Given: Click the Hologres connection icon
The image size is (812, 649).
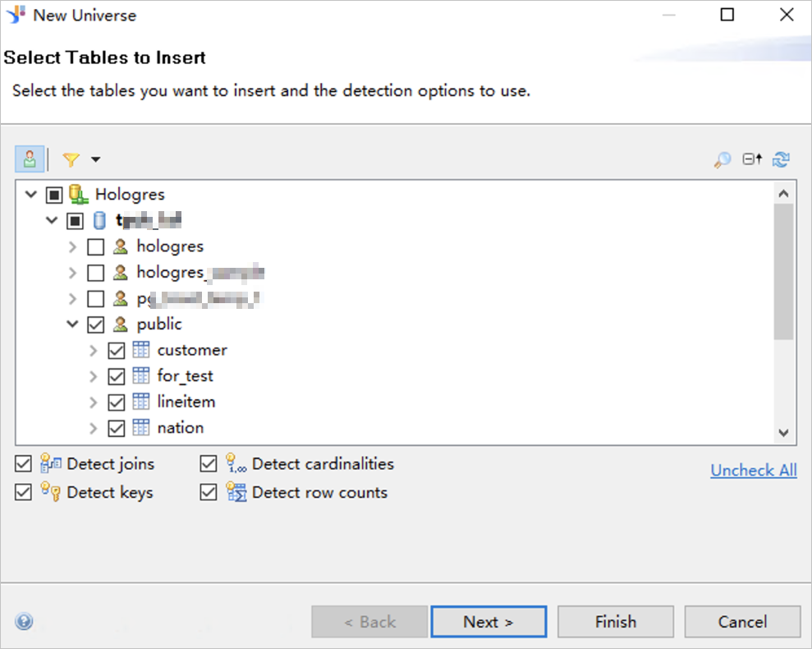Looking at the screenshot, I should point(79,195).
